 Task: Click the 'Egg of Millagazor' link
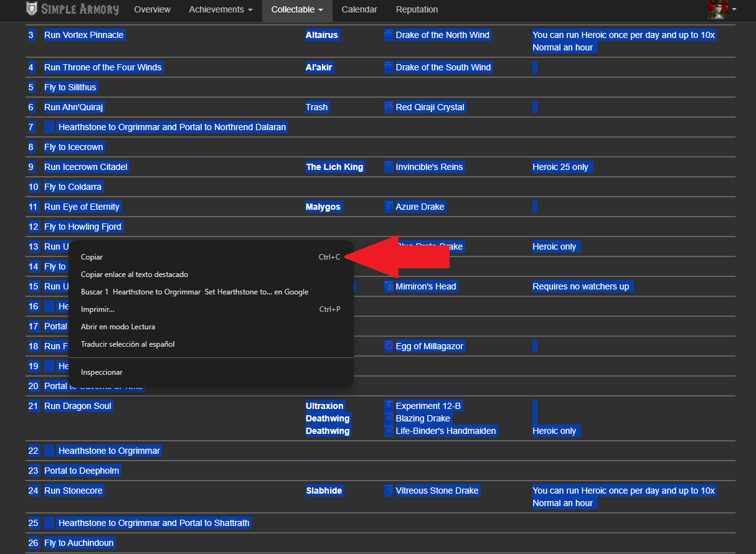pos(430,346)
